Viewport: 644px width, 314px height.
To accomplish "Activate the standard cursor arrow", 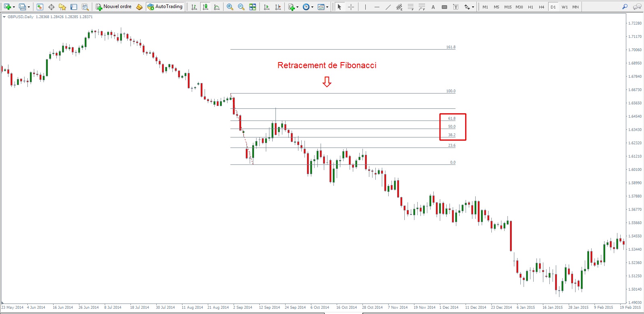I will [340, 7].
